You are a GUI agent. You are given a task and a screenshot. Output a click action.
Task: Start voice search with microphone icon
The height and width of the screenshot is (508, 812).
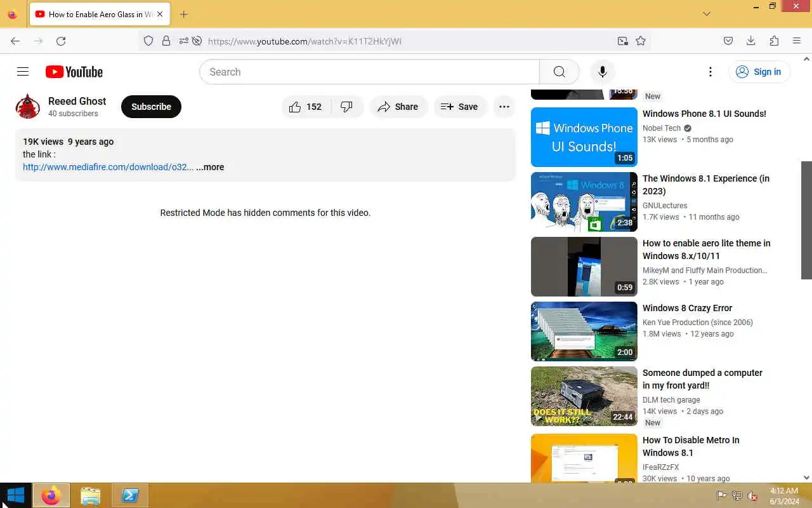pyautogui.click(x=603, y=72)
